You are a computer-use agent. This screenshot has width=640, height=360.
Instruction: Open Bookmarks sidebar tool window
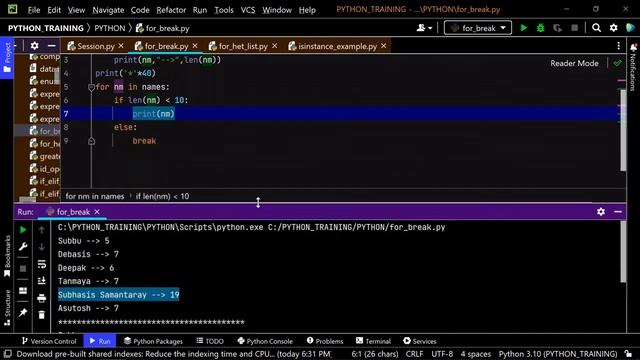pyautogui.click(x=7, y=256)
